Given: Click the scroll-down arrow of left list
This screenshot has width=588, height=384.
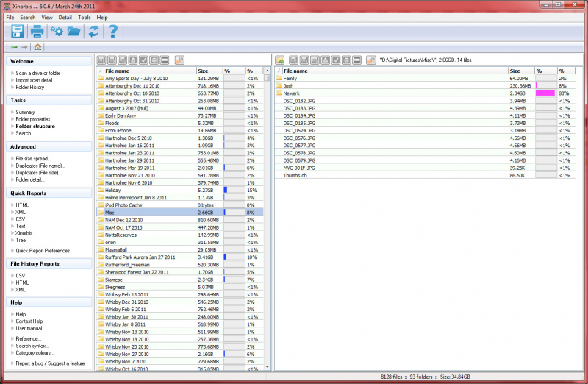Looking at the screenshot, I should pos(268,367).
